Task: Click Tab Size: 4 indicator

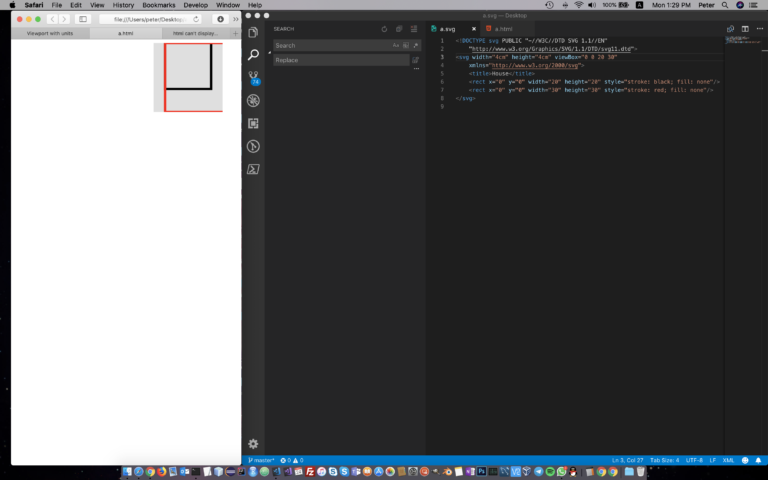Action: click(664, 460)
